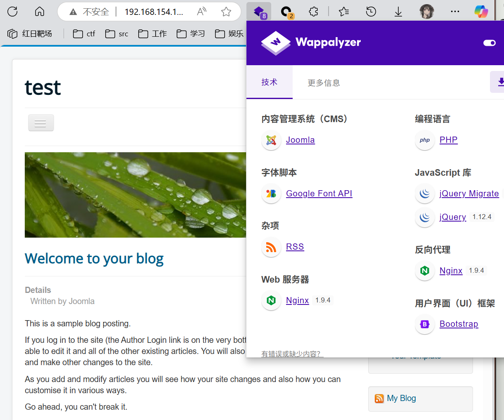This screenshot has width=504, height=420.
Task: Open Nginx link under Web 服务器
Action: pos(298,300)
